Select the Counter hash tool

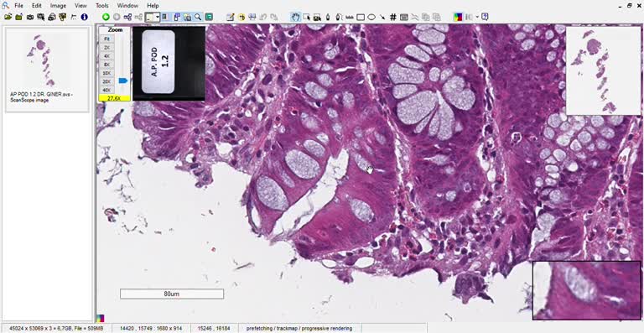click(x=392, y=17)
